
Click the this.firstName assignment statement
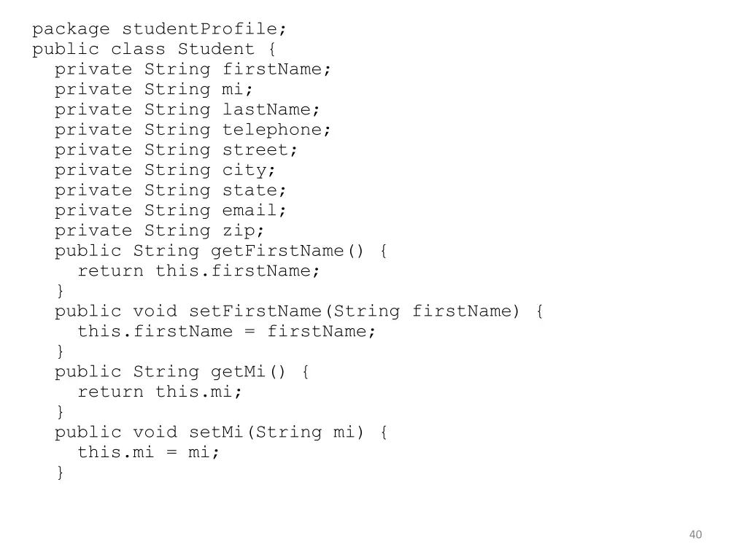(x=226, y=332)
